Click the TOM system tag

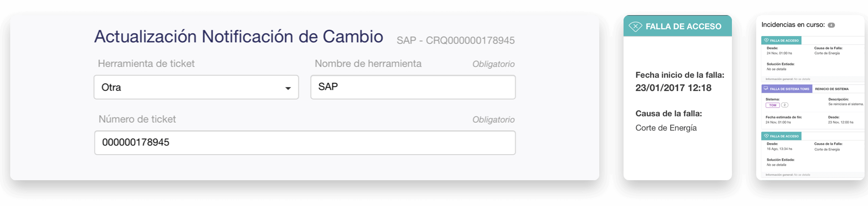click(772, 105)
